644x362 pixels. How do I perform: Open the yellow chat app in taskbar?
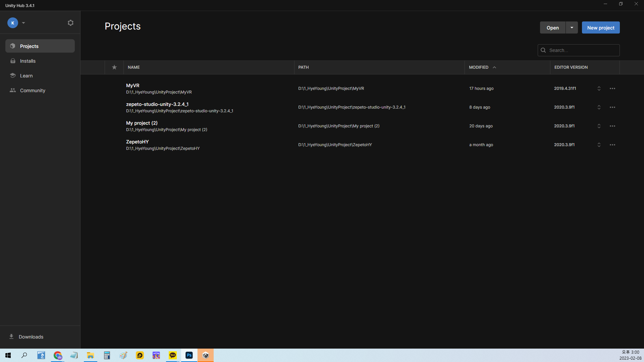point(140,355)
